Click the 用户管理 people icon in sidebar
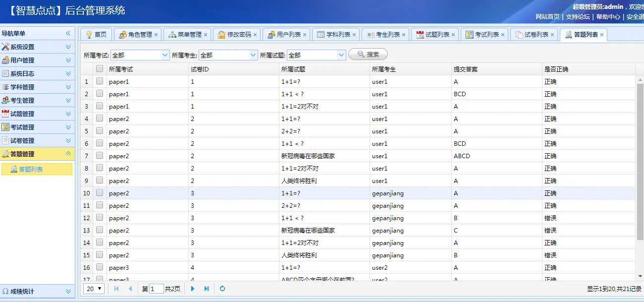The image size is (644, 302). click(x=5, y=60)
